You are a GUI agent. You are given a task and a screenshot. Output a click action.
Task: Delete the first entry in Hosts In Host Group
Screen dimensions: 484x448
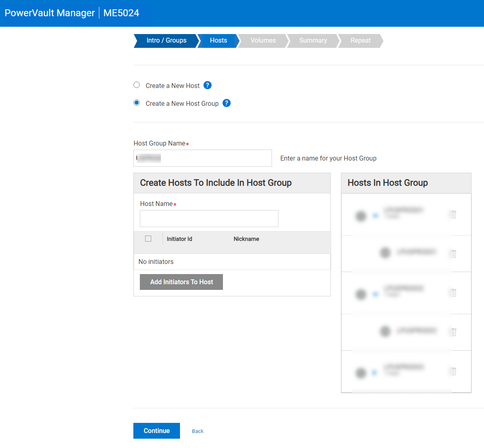454,214
